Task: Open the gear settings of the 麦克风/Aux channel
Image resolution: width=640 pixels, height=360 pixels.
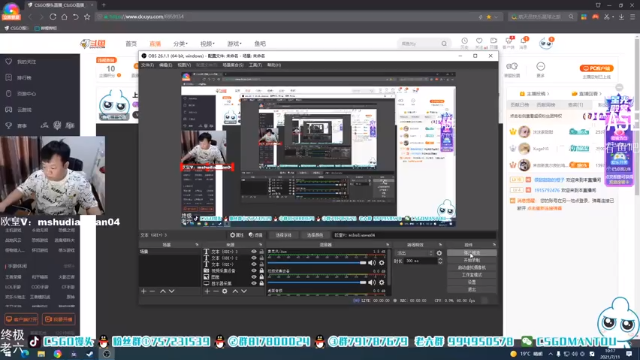Action: pyautogui.click(x=382, y=263)
